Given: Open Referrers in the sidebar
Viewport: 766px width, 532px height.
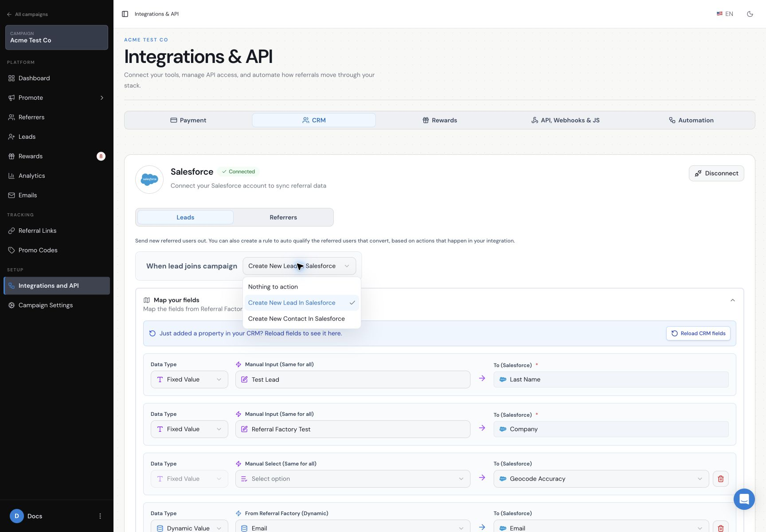Looking at the screenshot, I should click(x=57, y=117).
